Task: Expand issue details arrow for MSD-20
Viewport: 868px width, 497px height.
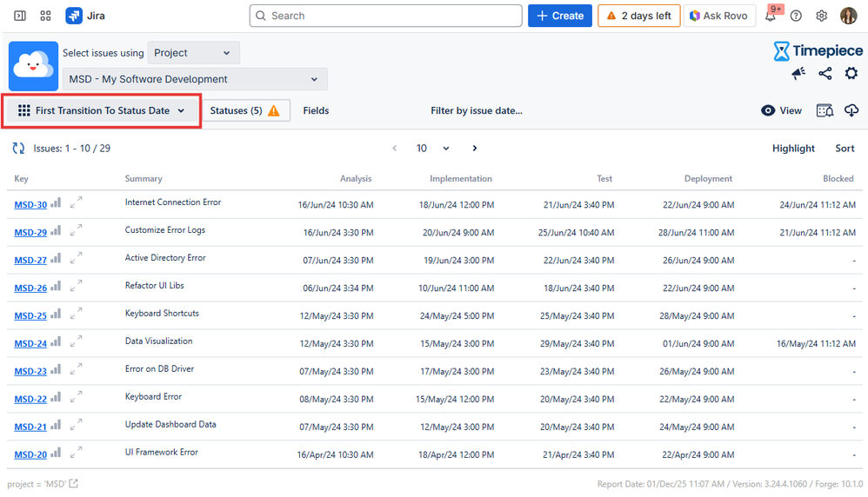Action: pyautogui.click(x=77, y=452)
